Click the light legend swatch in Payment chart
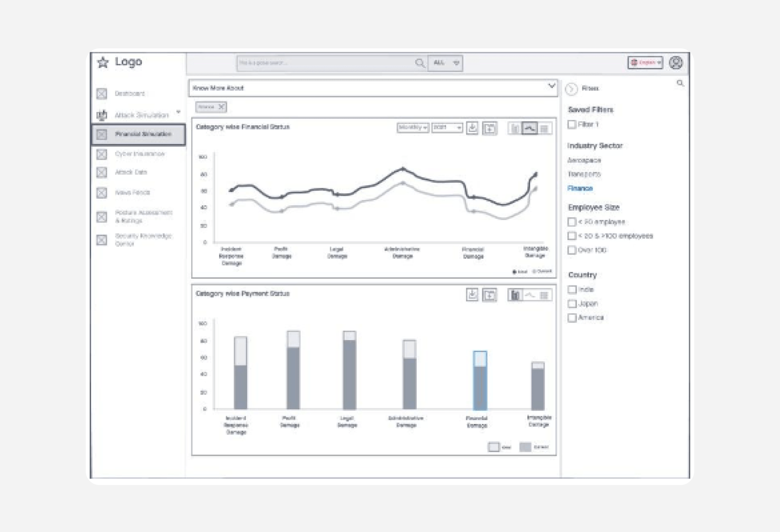780x532 pixels. click(494, 447)
